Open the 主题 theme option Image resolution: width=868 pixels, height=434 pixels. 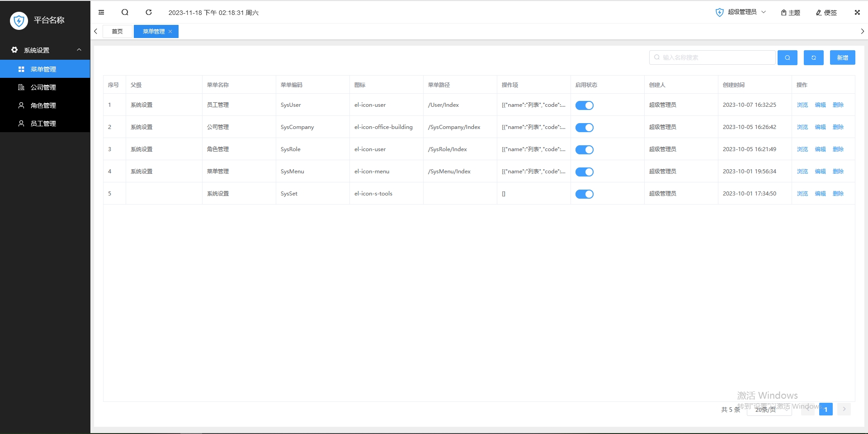coord(791,13)
